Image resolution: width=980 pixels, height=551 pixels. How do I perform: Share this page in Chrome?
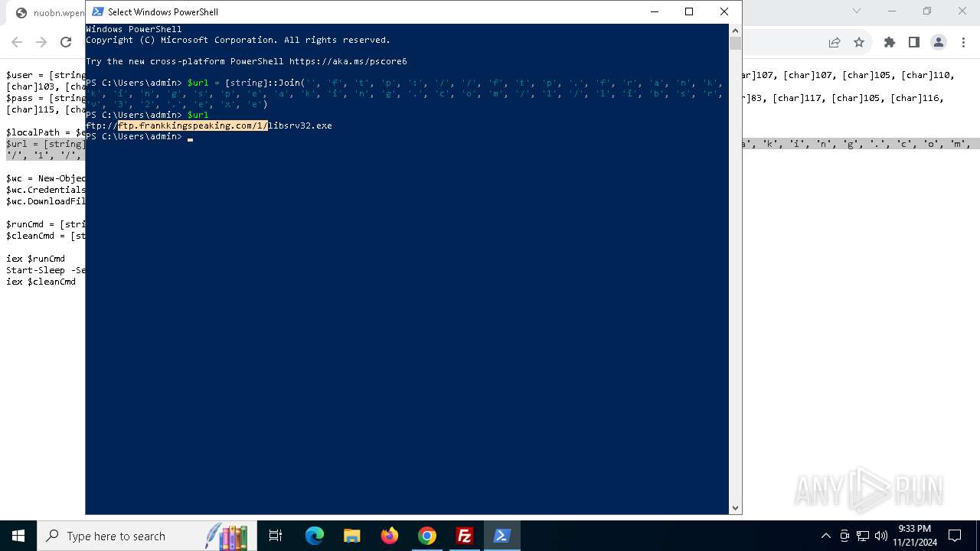835,42
